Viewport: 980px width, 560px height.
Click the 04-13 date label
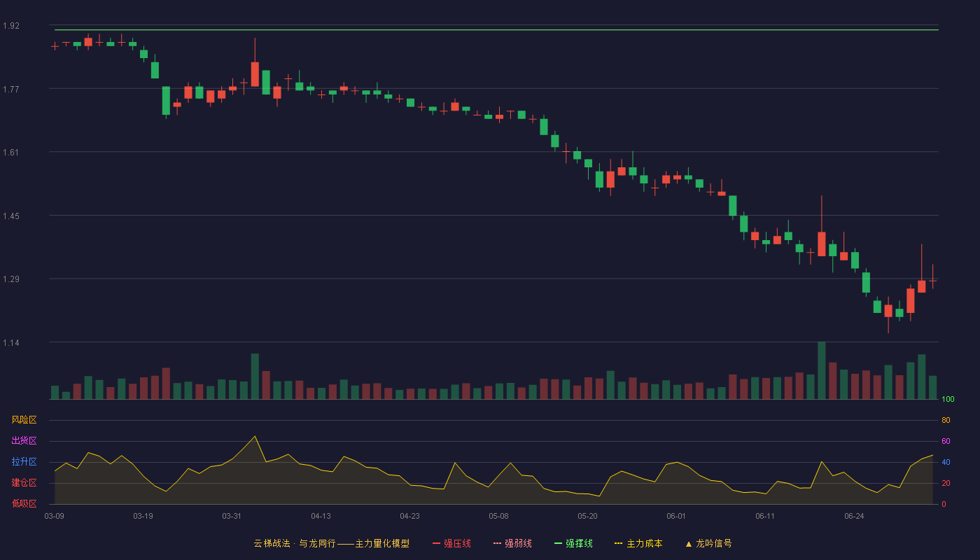click(321, 516)
